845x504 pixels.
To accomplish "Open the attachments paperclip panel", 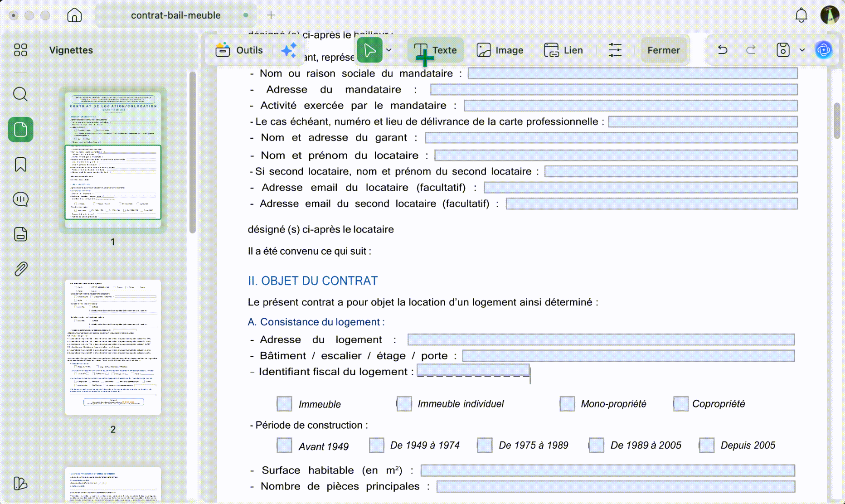I will tap(20, 269).
